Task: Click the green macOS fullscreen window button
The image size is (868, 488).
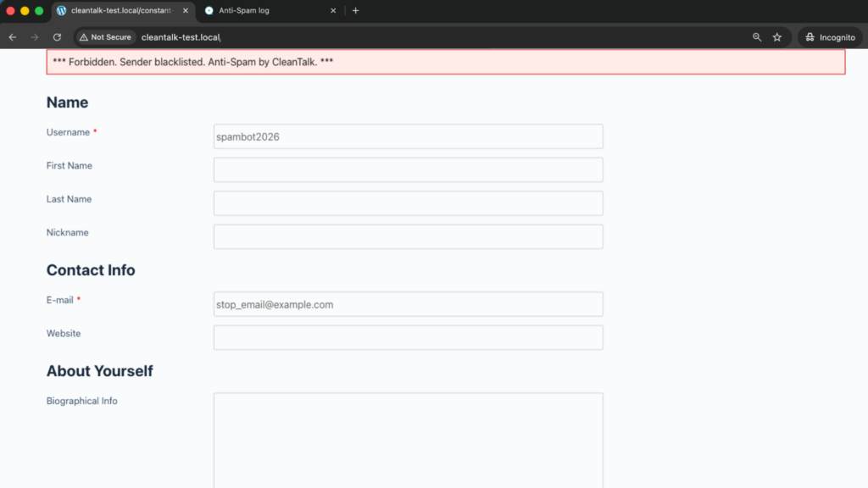Action: click(39, 10)
